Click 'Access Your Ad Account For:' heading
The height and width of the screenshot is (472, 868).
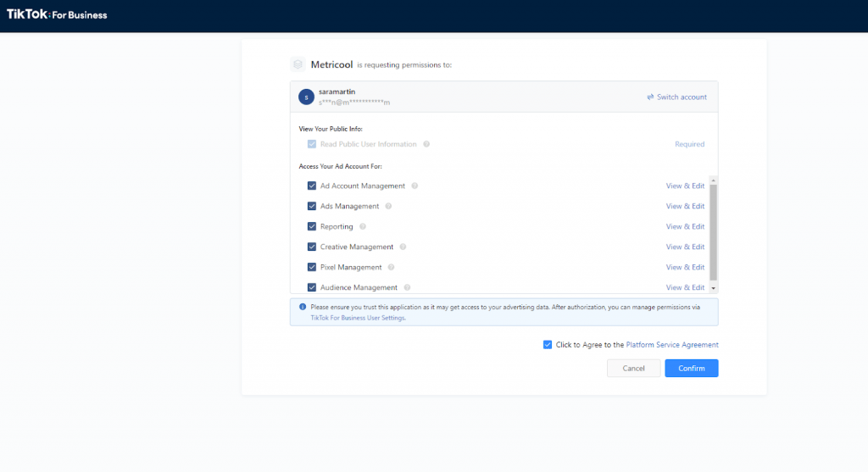[x=340, y=166]
